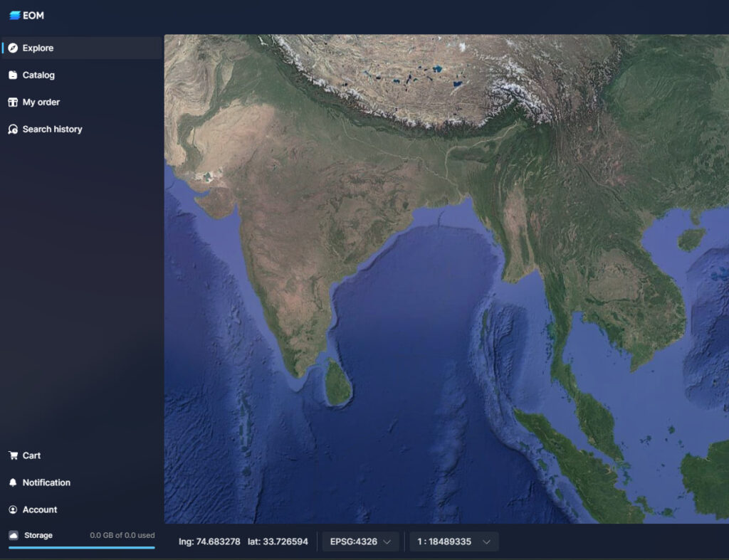Expand the 1 : 18489335 scale dropdown
Image resolution: width=729 pixels, height=560 pixels.
point(453,541)
